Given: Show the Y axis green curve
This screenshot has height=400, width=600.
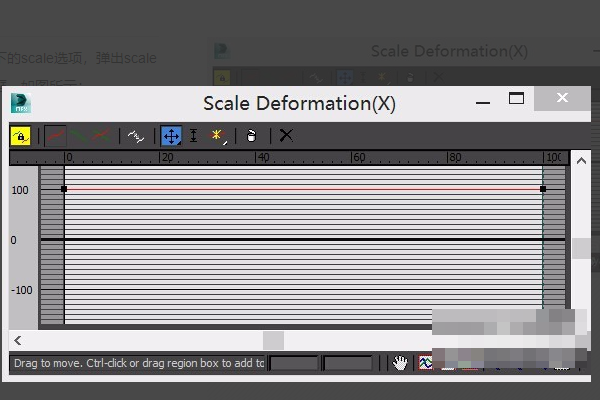Looking at the screenshot, I should click(78, 136).
